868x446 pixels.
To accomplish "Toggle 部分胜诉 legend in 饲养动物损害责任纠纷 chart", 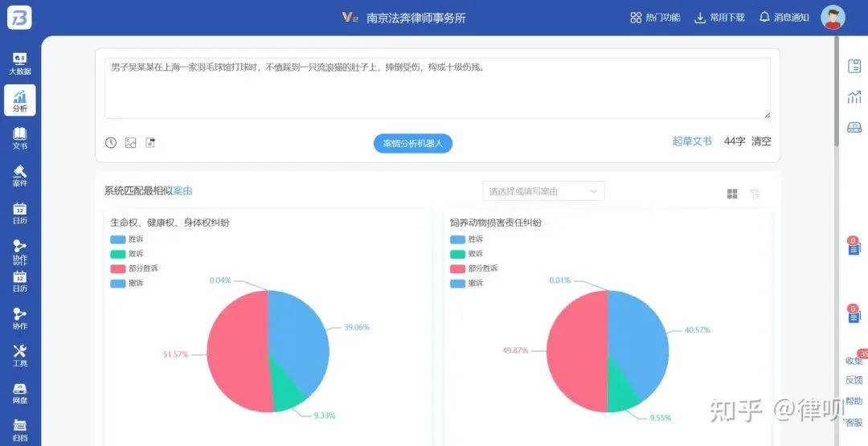I will click(x=474, y=268).
